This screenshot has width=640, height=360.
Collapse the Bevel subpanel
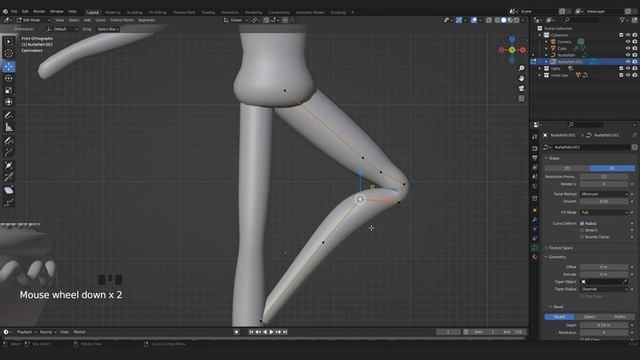pos(556,307)
